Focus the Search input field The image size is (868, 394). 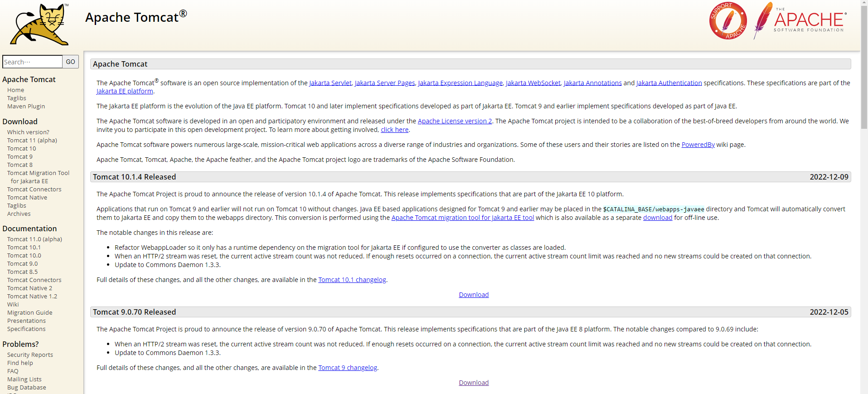click(x=32, y=62)
